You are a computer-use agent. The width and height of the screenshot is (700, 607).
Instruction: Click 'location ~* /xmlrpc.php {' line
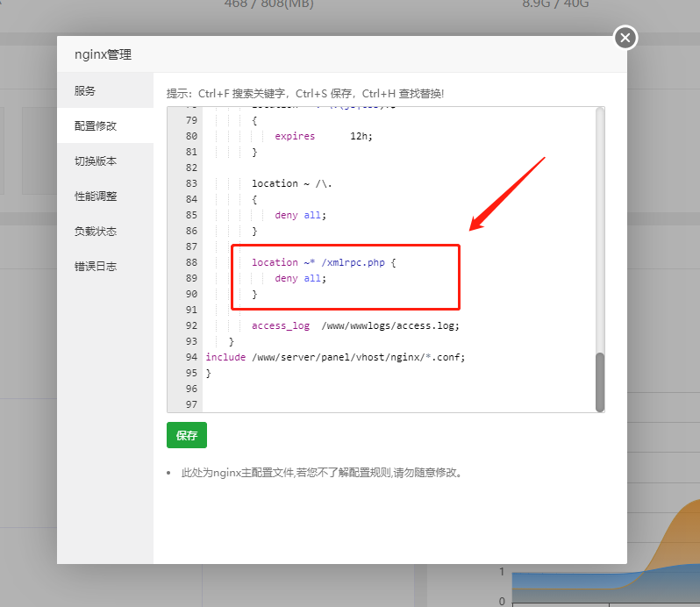(324, 262)
